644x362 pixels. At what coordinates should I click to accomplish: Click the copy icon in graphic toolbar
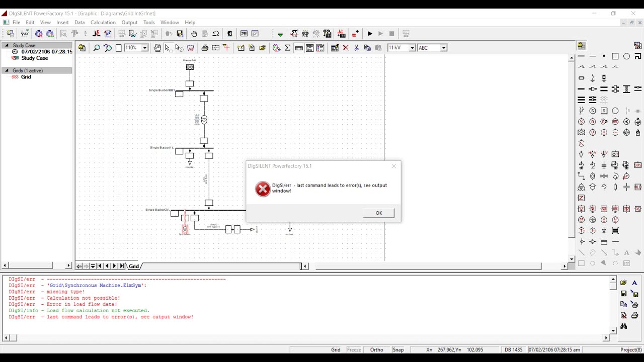[367, 48]
